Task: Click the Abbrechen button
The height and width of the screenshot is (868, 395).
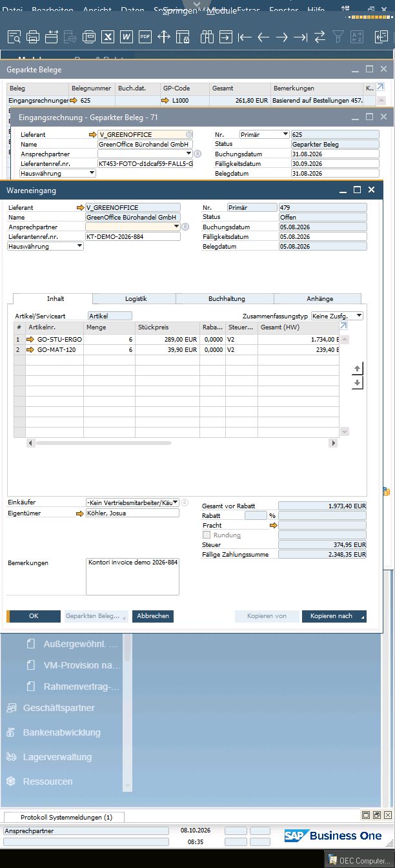Action: point(154,616)
